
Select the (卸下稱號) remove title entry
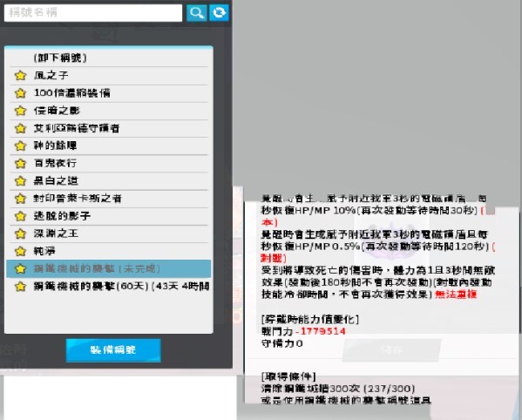[109, 58]
